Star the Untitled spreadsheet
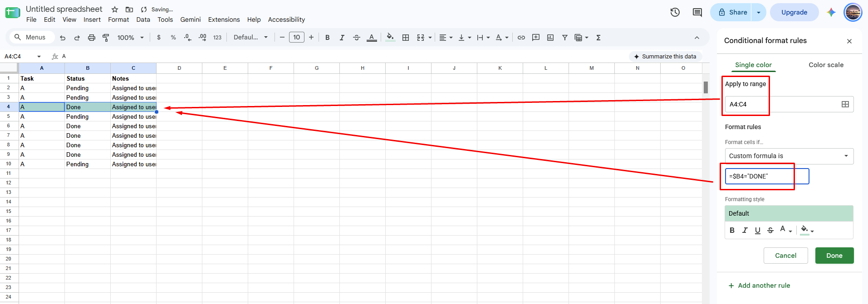 [x=115, y=10]
